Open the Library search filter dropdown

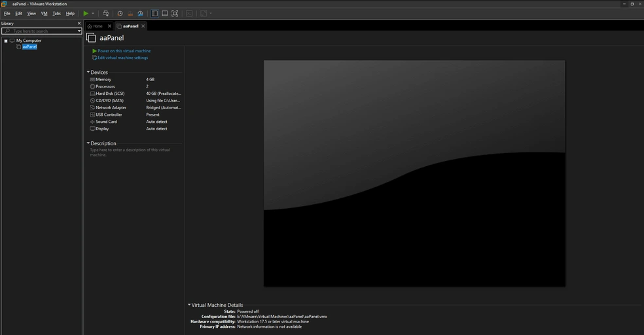tap(79, 31)
